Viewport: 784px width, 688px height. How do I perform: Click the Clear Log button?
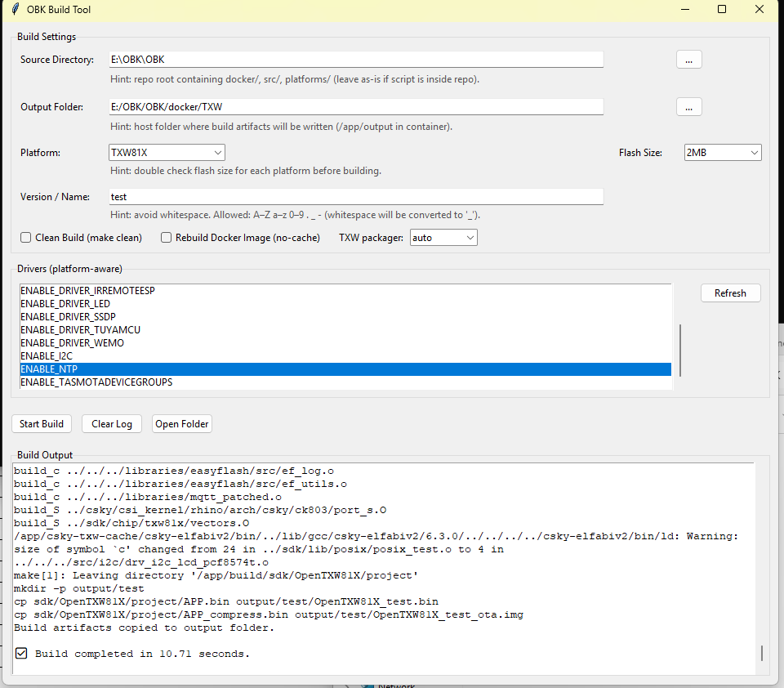(112, 424)
